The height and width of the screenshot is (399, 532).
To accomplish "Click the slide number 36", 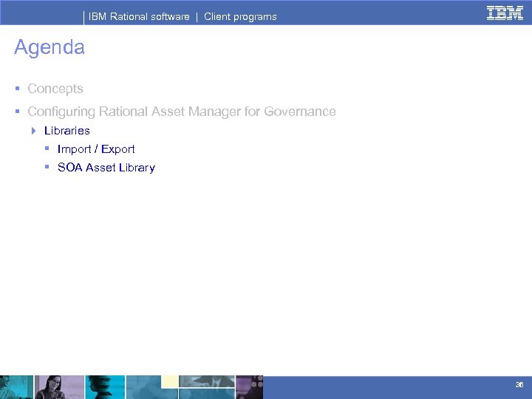I will 519,385.
